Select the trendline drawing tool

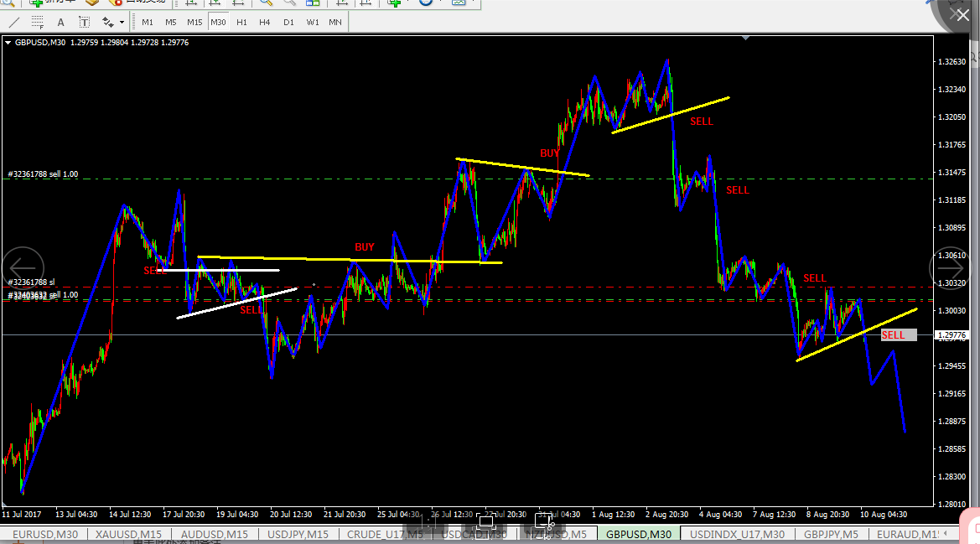(x=13, y=23)
